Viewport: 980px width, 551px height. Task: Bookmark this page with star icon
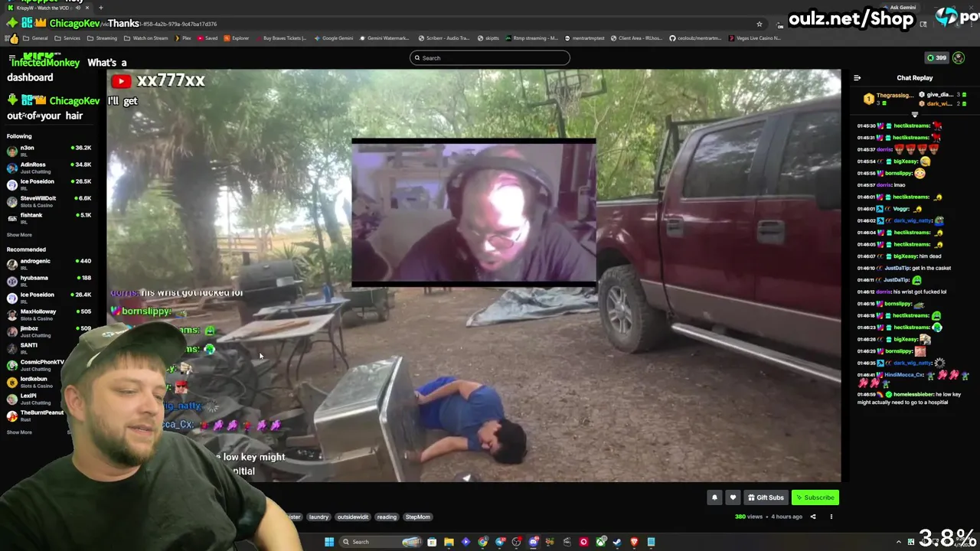coord(759,24)
